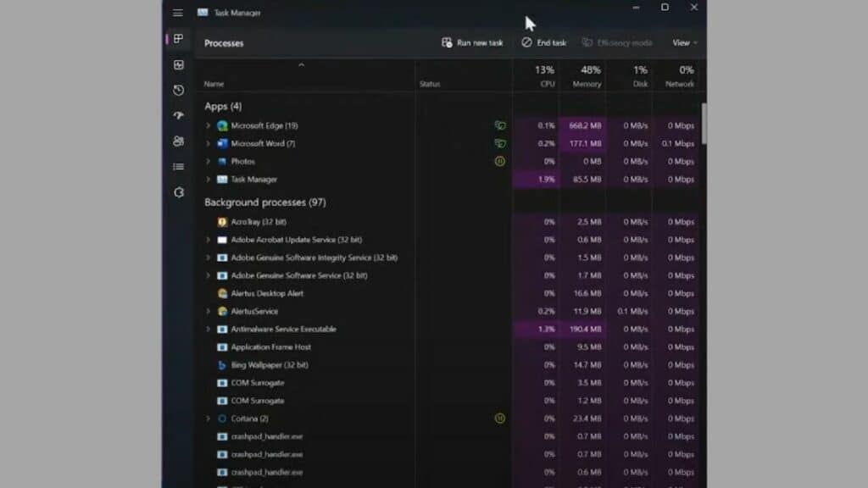This screenshot has height=488, width=868.
Task: Select the Services sidebar icon
Action: (x=178, y=191)
